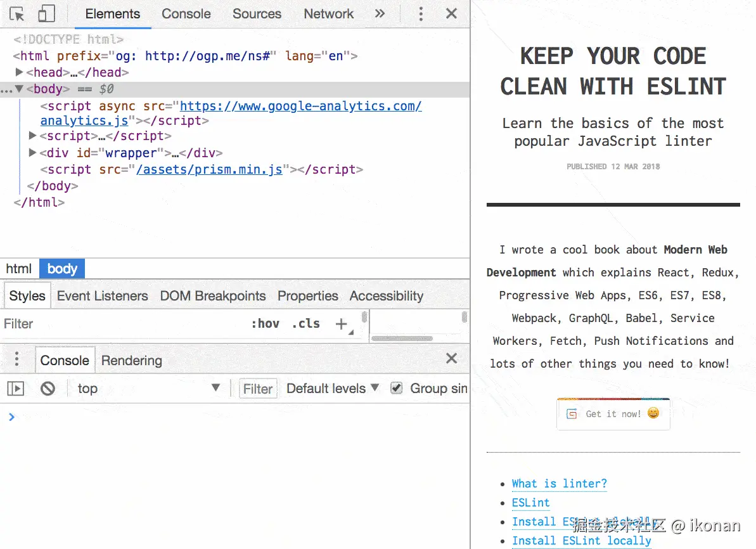The width and height of the screenshot is (756, 549).
Task: Switch to the Elements tab
Action: point(113,13)
